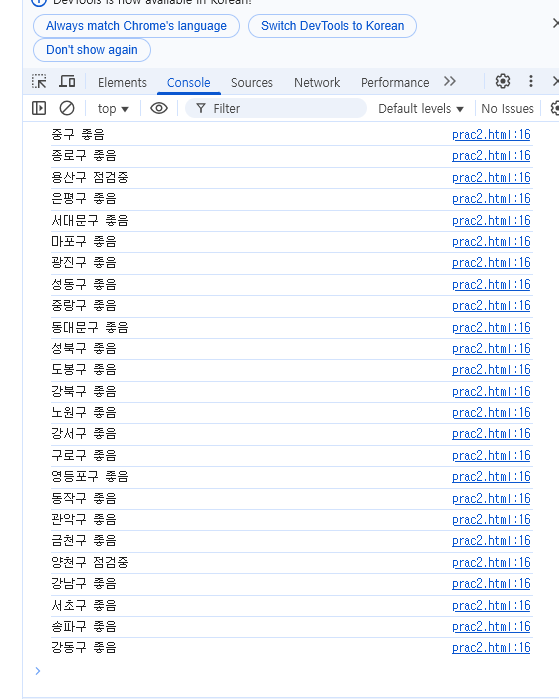The width and height of the screenshot is (559, 699).
Task: Open prac2.html:16 link on 성동구 row
Action: pos(491,284)
